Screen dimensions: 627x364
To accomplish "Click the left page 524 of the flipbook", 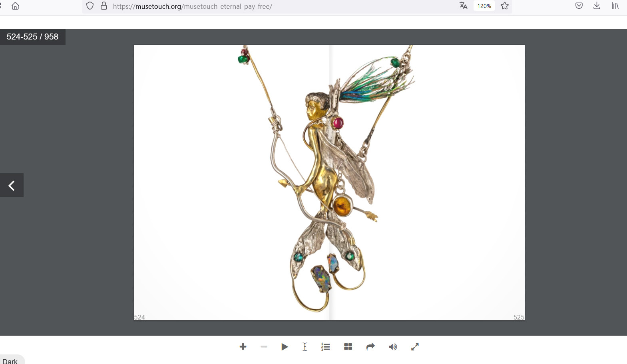I will click(x=231, y=182).
